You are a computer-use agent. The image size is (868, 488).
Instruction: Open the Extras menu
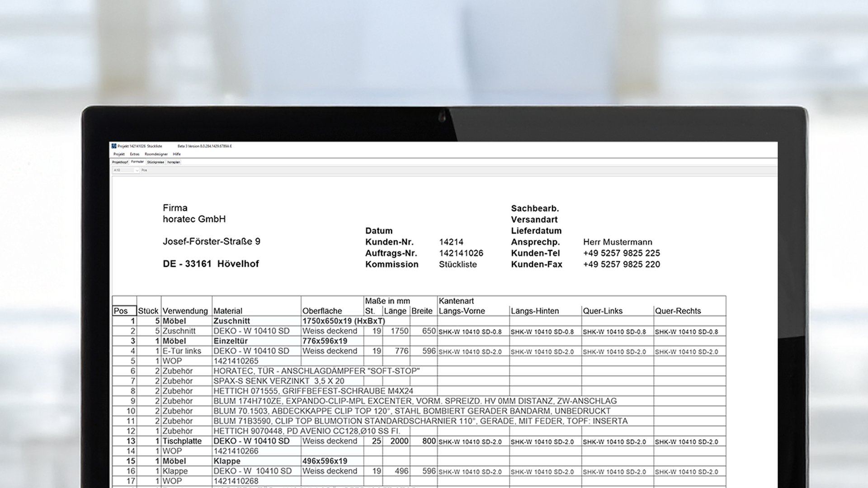(x=135, y=154)
